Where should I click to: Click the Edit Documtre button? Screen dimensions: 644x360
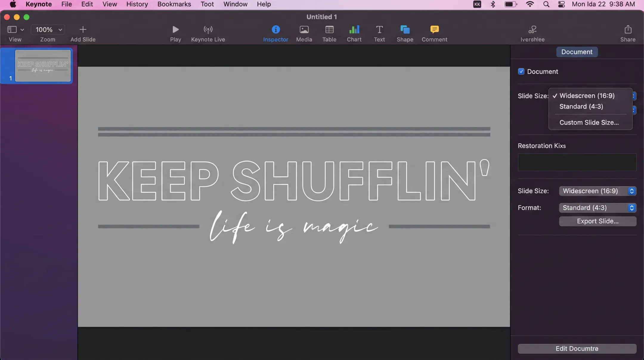pyautogui.click(x=577, y=349)
